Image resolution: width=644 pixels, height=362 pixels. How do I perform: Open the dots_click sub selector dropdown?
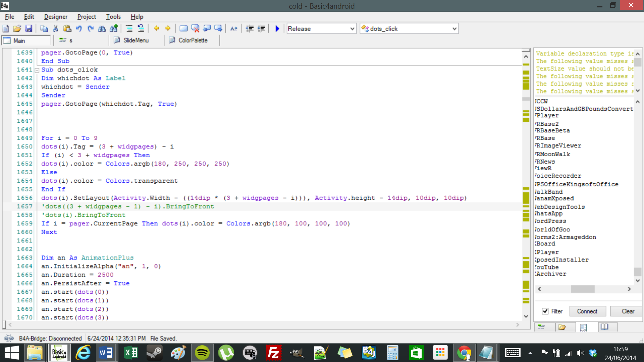pyautogui.click(x=409, y=28)
